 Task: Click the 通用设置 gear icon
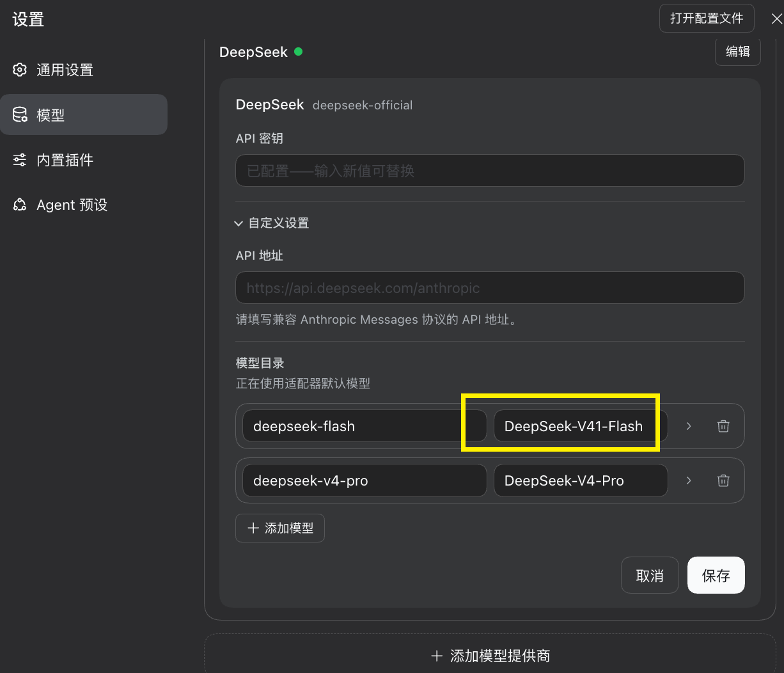(x=20, y=70)
